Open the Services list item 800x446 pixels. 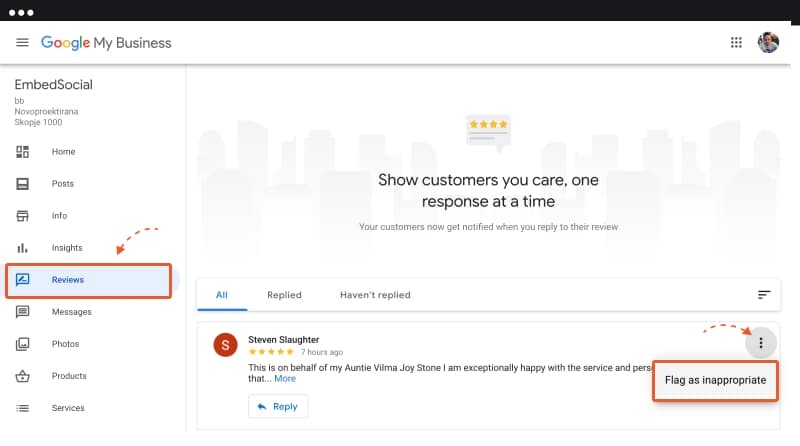click(68, 408)
